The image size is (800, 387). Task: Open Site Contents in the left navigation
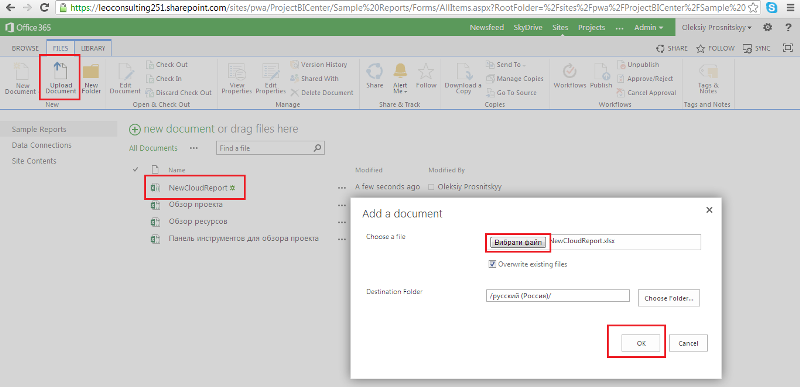(34, 161)
